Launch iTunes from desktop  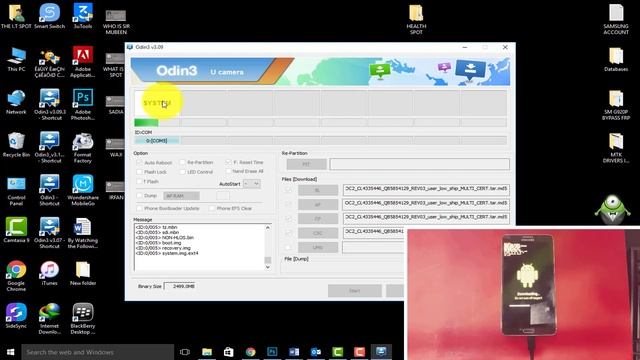tap(49, 273)
